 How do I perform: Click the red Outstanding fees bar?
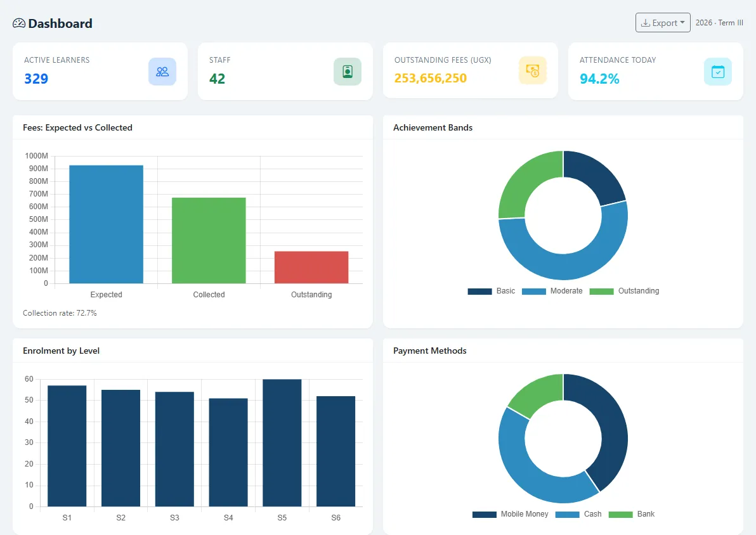coord(311,267)
